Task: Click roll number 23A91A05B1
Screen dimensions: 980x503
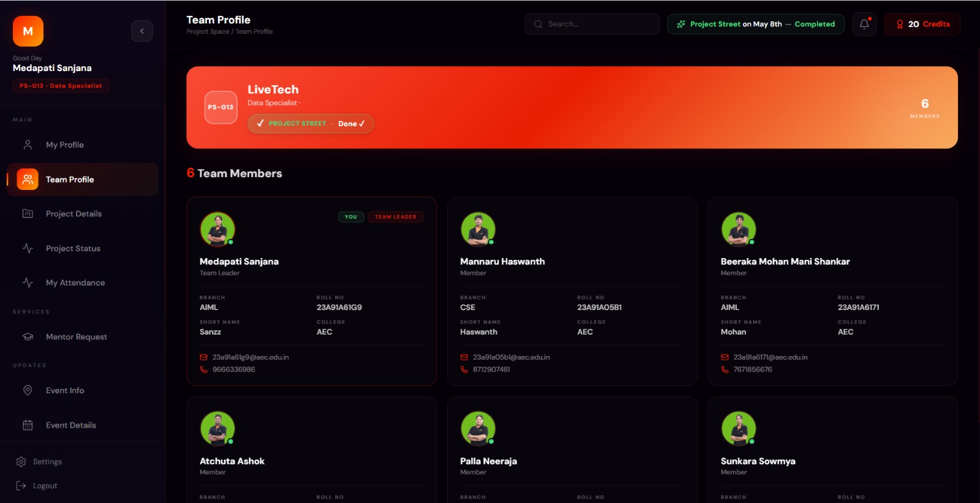Action: 600,308
